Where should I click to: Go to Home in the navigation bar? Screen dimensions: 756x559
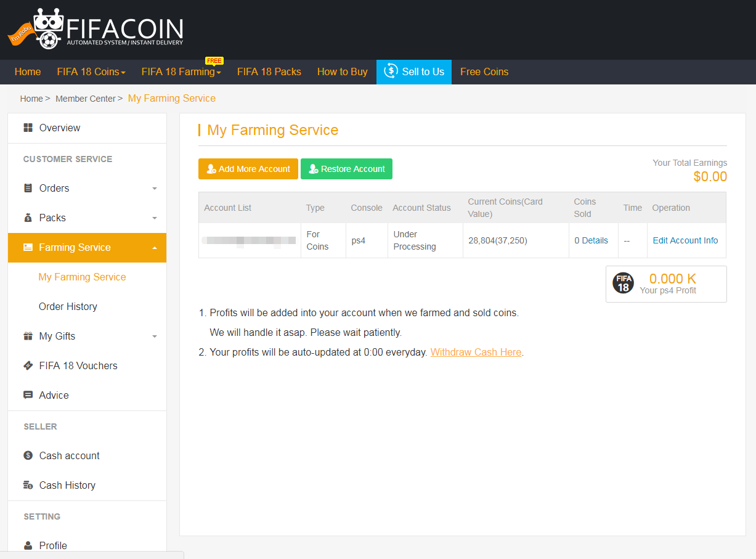point(28,71)
